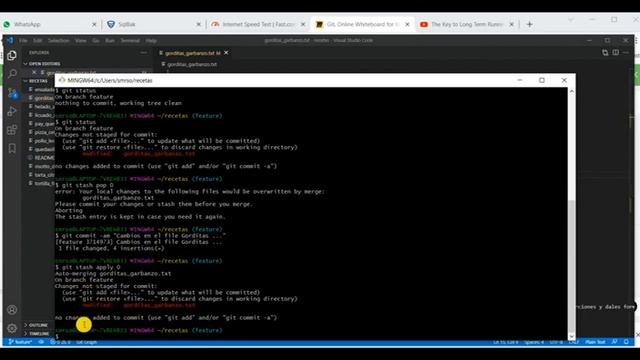This screenshot has height=360, width=640.
Task: Open the Edit menu in VS Code
Action: (x=38, y=40)
